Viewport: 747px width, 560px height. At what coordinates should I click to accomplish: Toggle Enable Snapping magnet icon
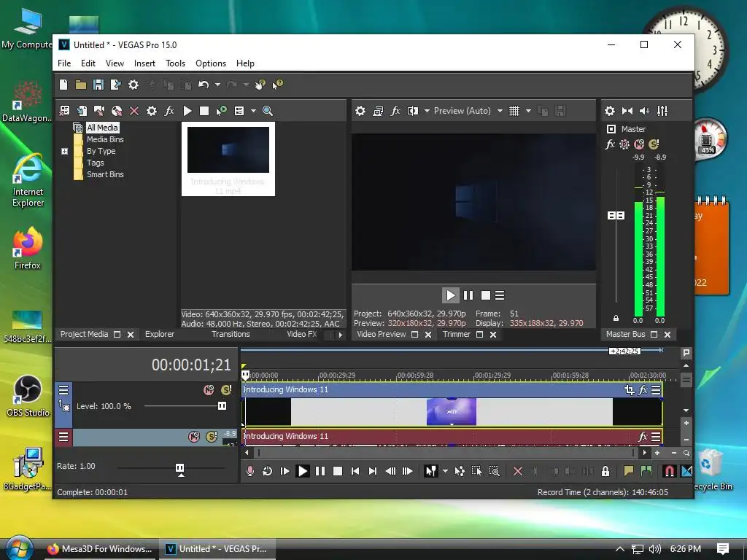coord(670,472)
